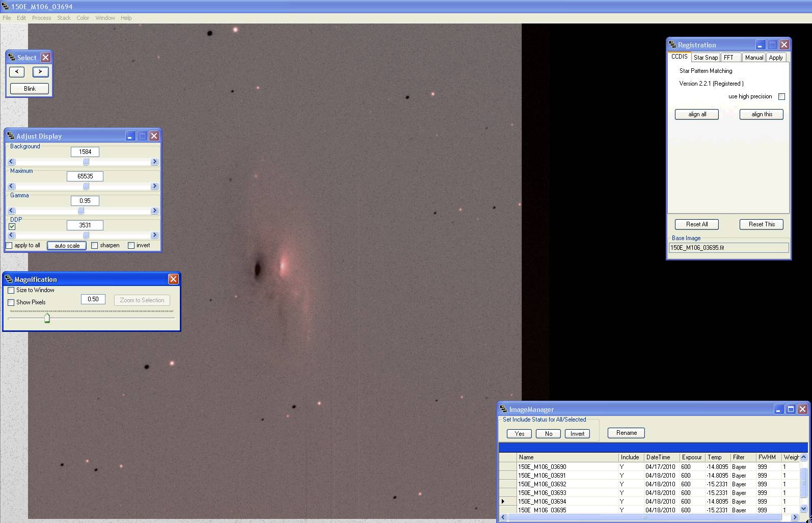This screenshot has width=812, height=523.
Task: Toggle the sharpen checkbox
Action: pyautogui.click(x=95, y=246)
